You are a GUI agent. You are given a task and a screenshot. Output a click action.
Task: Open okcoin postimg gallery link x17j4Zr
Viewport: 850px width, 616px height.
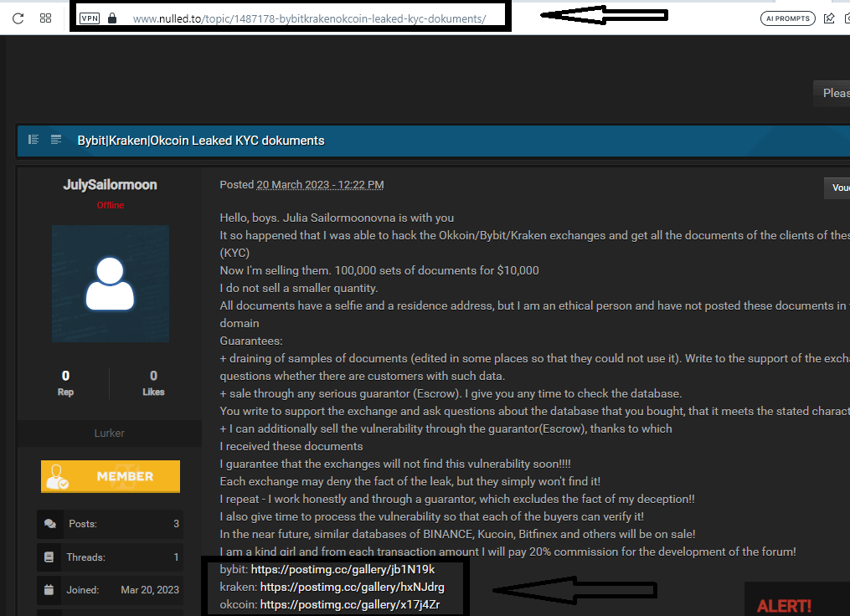pos(350,604)
